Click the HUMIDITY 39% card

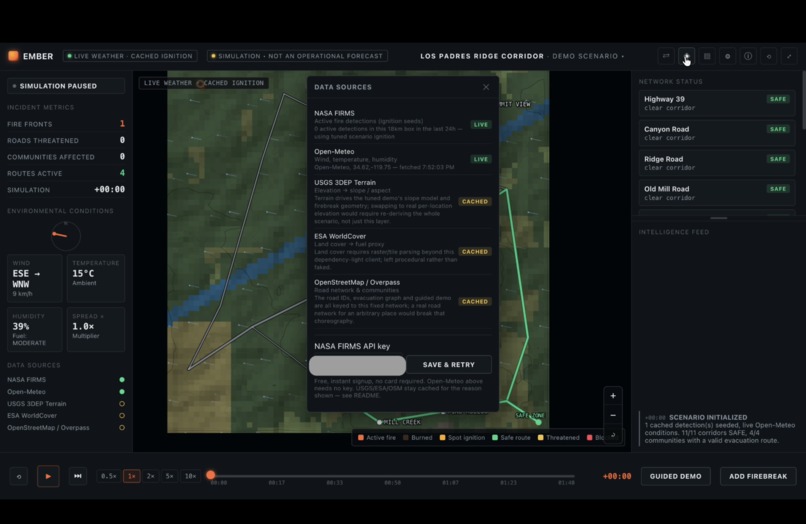[34, 329]
